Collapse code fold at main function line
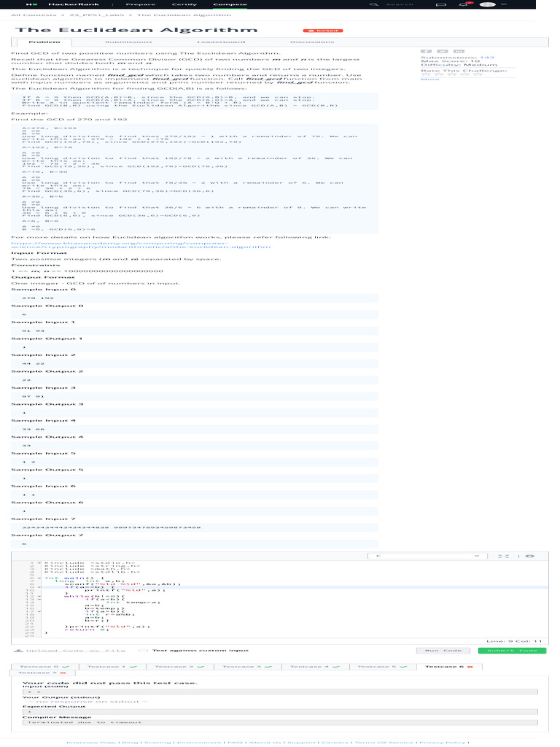 [x=39, y=578]
